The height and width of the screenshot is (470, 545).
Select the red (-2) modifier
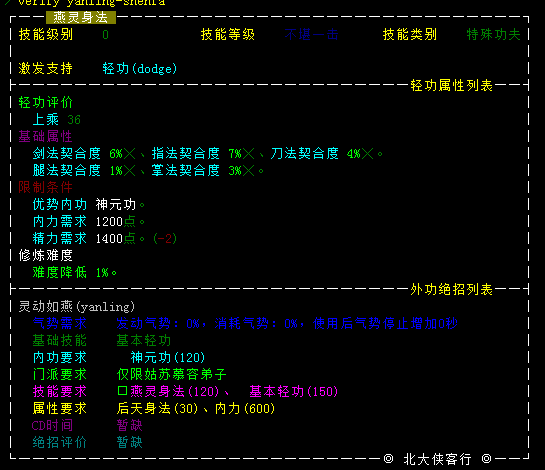coord(165,238)
